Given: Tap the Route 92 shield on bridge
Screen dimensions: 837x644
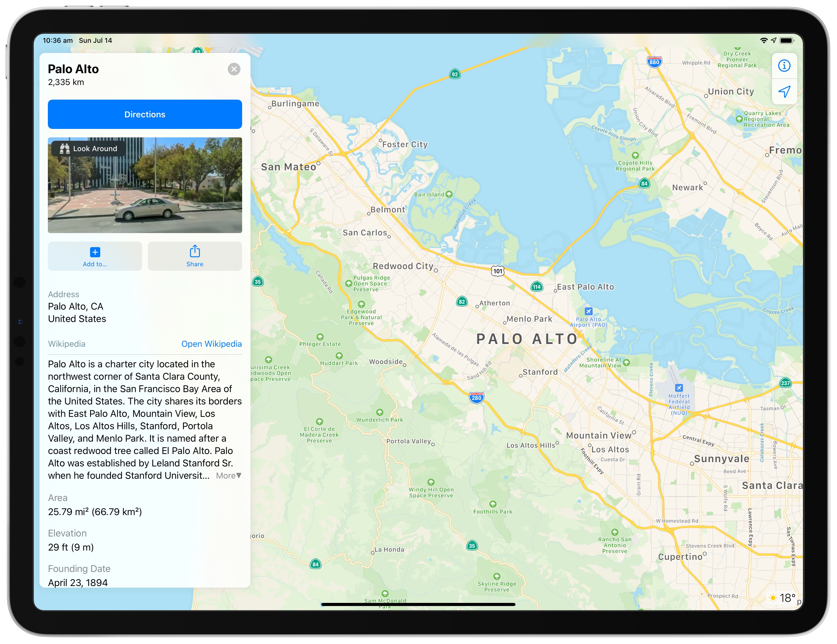Looking at the screenshot, I should click(454, 74).
